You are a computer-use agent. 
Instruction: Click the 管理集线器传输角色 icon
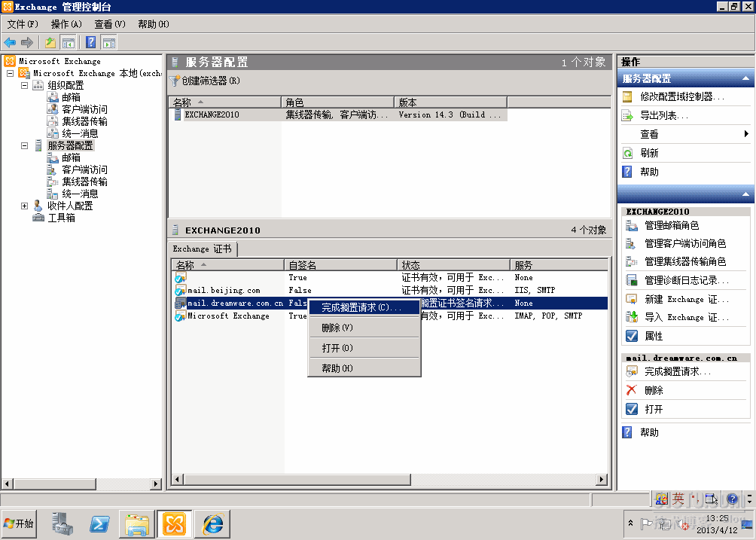tap(632, 261)
